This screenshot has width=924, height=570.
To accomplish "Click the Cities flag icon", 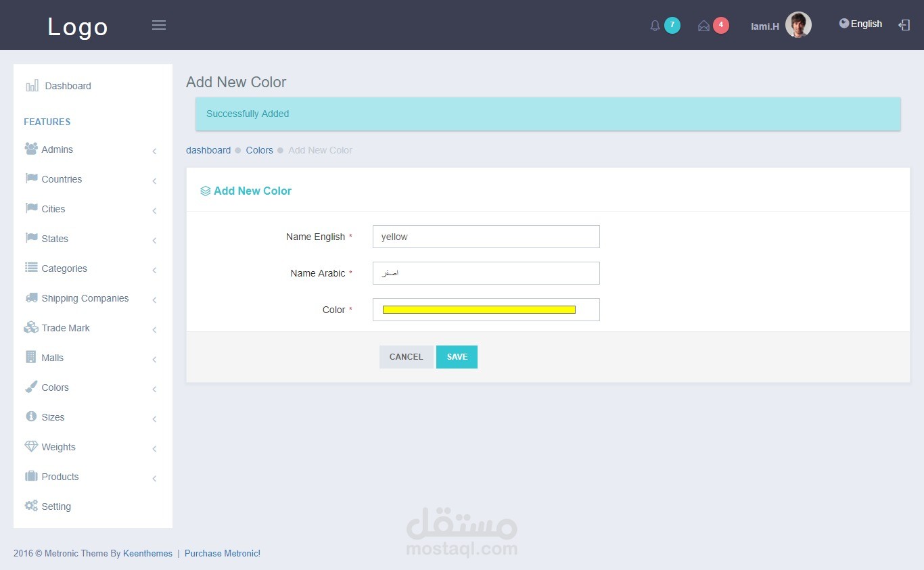I will coord(31,208).
